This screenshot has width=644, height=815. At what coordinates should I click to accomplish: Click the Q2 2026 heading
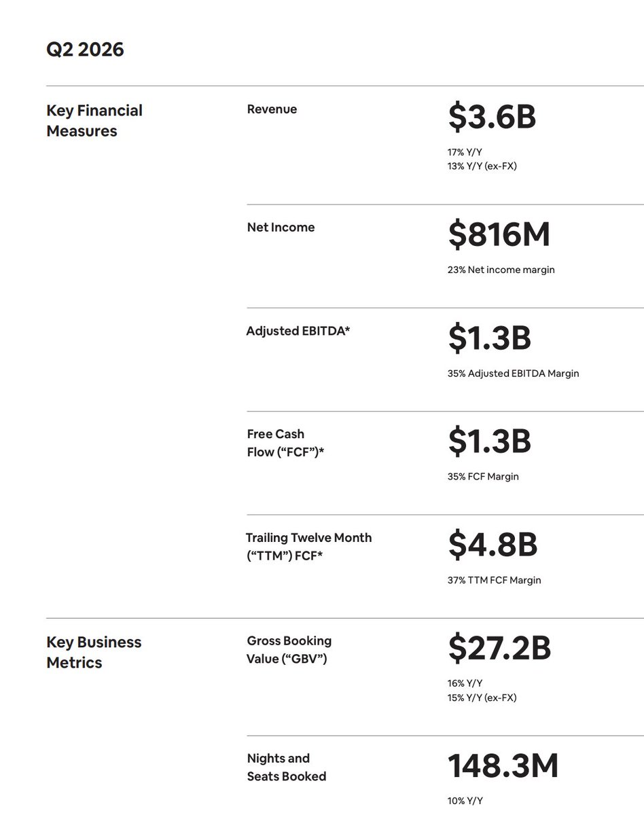pos(85,50)
